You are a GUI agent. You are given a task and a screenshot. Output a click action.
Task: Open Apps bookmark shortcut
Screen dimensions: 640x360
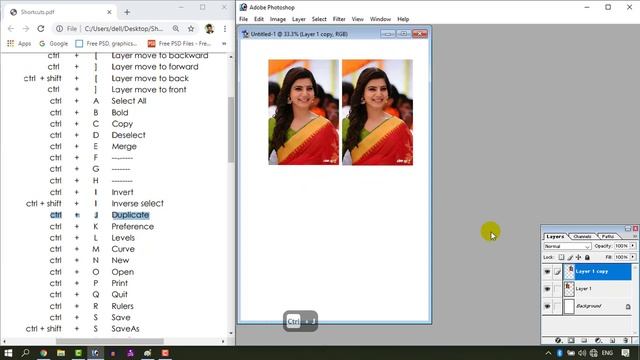click(19, 43)
